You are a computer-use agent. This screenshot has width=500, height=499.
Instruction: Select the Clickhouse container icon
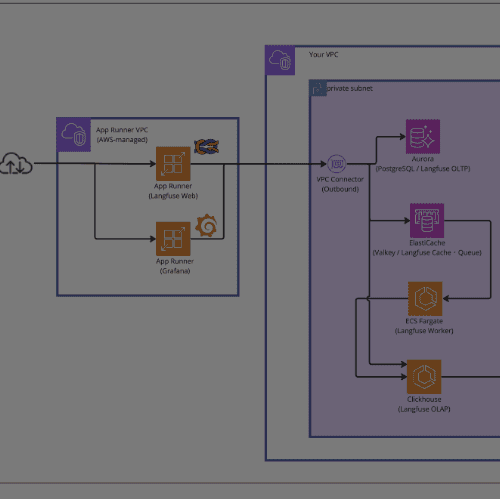pyautogui.click(x=424, y=377)
